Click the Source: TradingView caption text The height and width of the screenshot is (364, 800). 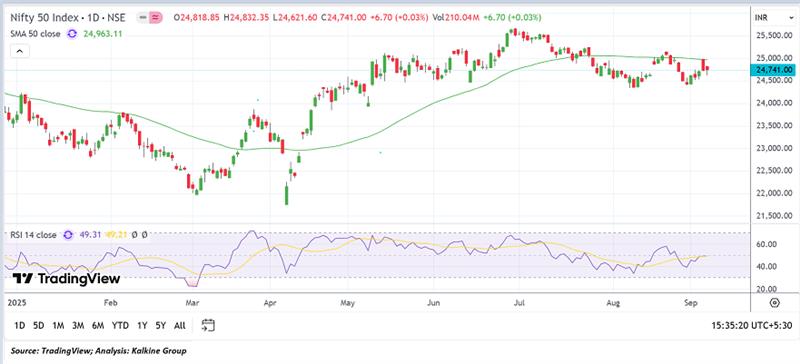pyautogui.click(x=98, y=351)
